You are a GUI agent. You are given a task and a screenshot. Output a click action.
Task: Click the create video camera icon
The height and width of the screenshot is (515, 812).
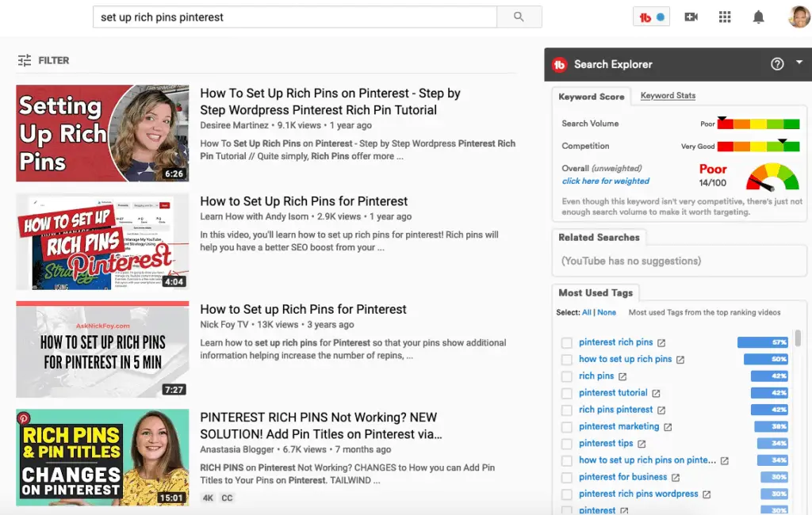click(x=691, y=17)
